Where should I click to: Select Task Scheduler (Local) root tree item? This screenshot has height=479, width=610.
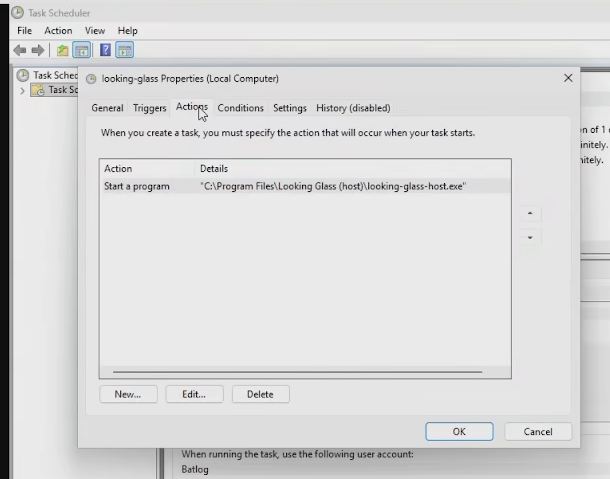[47, 75]
